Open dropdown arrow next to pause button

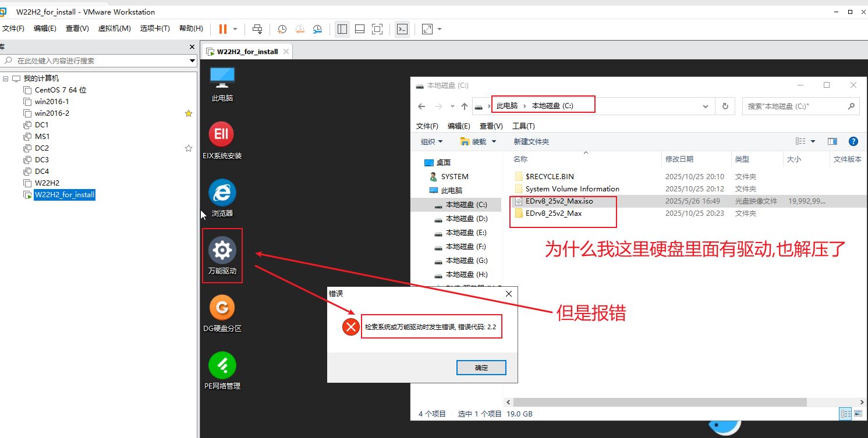(235, 29)
